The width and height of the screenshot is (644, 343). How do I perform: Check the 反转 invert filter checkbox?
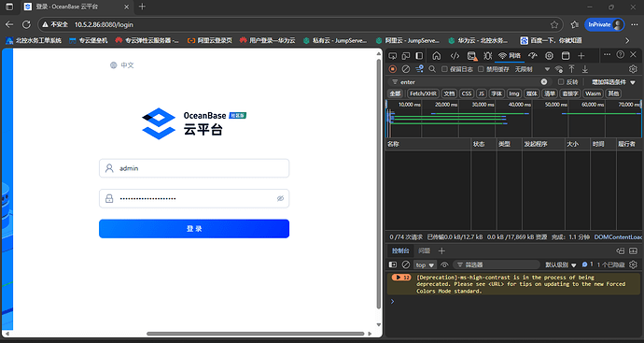point(561,82)
